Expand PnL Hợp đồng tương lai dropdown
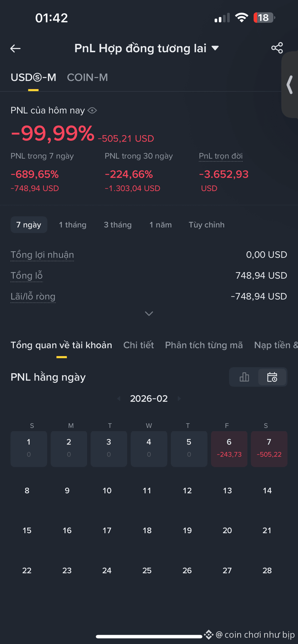The width and height of the screenshot is (298, 644). tap(215, 48)
